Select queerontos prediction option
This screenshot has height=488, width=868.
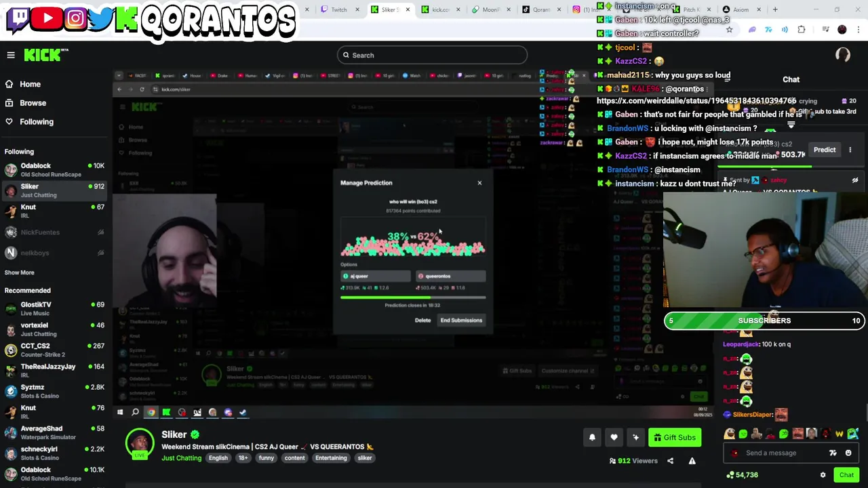pos(450,277)
